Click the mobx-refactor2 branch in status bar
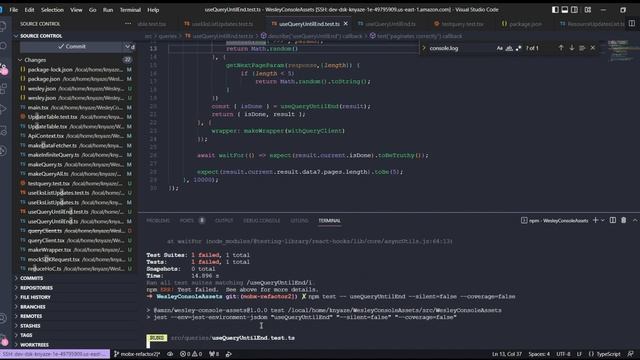The image size is (640, 360). 137,354
